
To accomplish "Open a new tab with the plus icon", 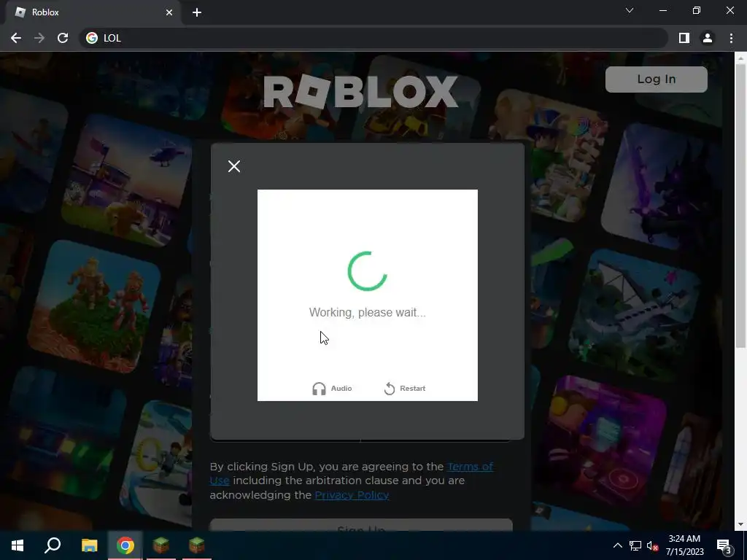I will (197, 12).
